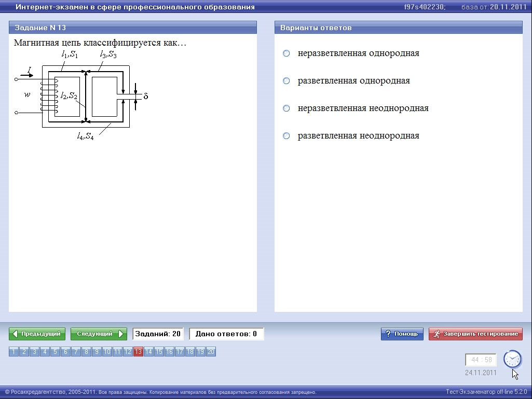Image resolution: width=532 pixels, height=399 pixels.
Task: Click the 'Заданий: 20' counter
Action: coord(158,334)
